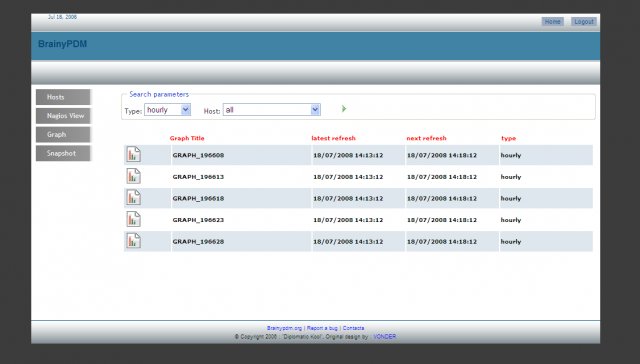Screen dimensions: 640x364
Task: Click the latest refresh column header
Action: (x=333, y=138)
